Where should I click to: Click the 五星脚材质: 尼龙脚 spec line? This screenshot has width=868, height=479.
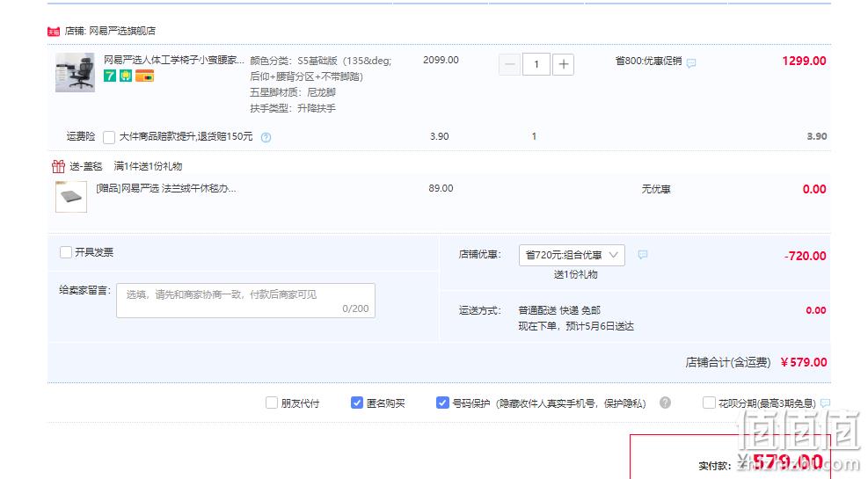[x=293, y=92]
